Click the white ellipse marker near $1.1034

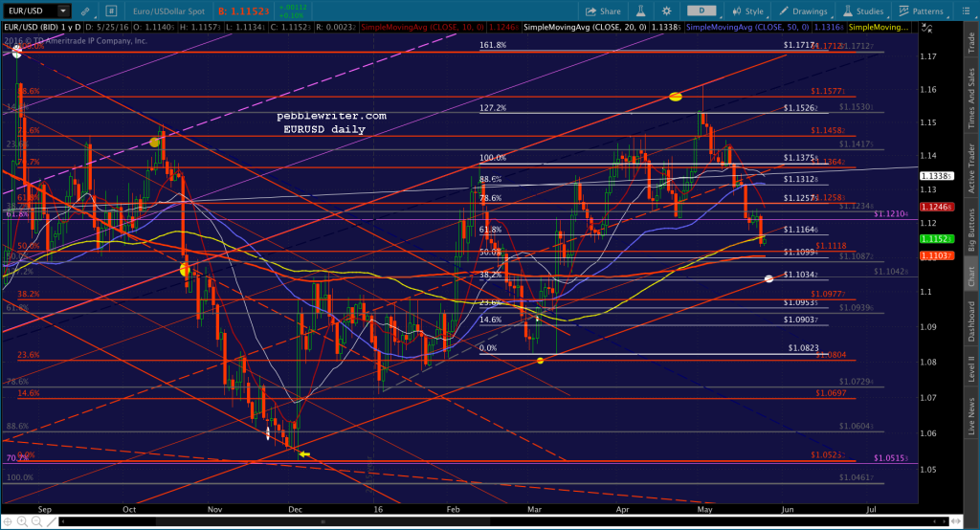click(x=768, y=278)
